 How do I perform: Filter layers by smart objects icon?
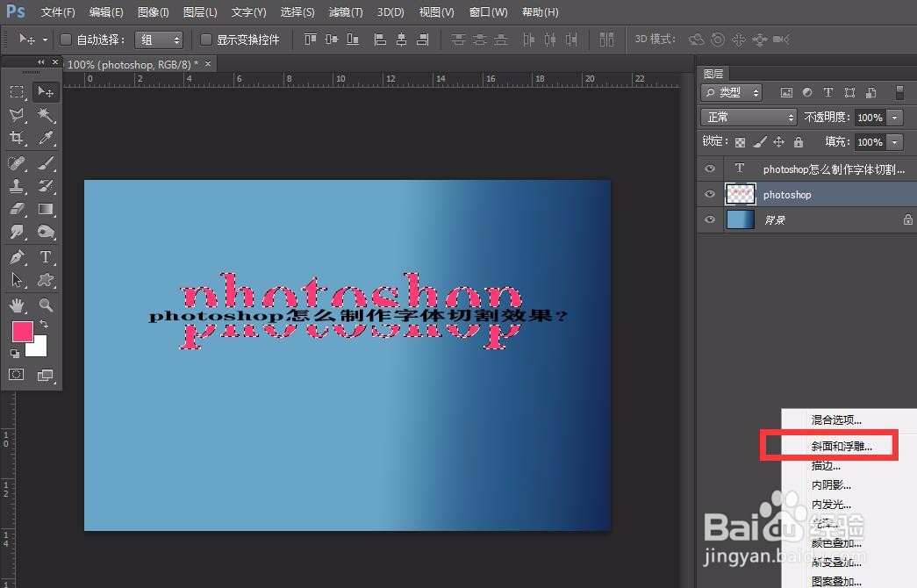[870, 92]
